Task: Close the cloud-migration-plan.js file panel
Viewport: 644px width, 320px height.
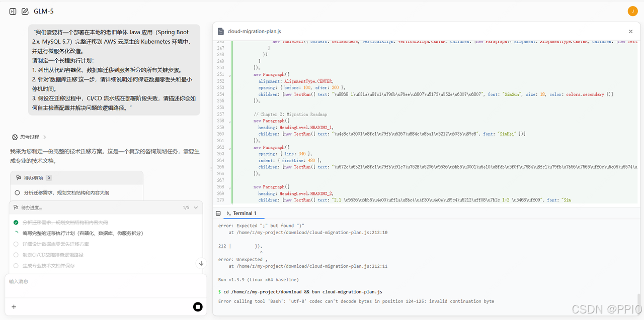Action: (631, 31)
